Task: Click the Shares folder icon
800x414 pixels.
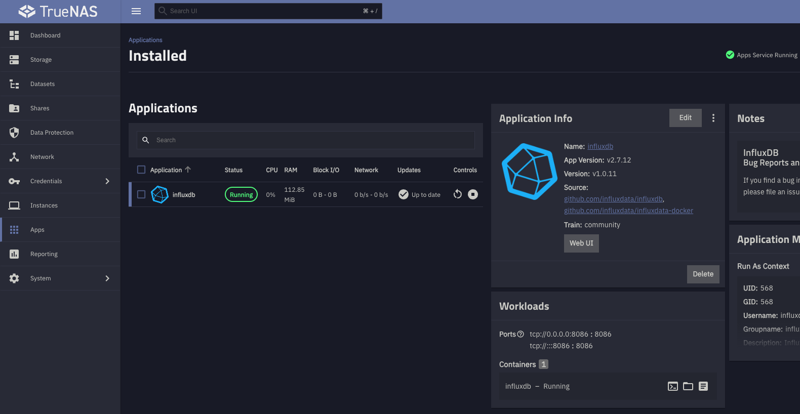Action: pos(14,108)
